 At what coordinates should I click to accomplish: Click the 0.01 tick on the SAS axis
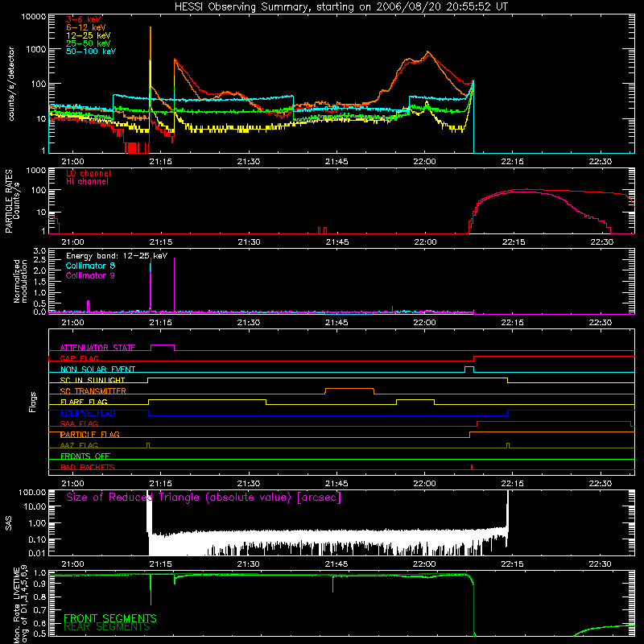[36, 553]
